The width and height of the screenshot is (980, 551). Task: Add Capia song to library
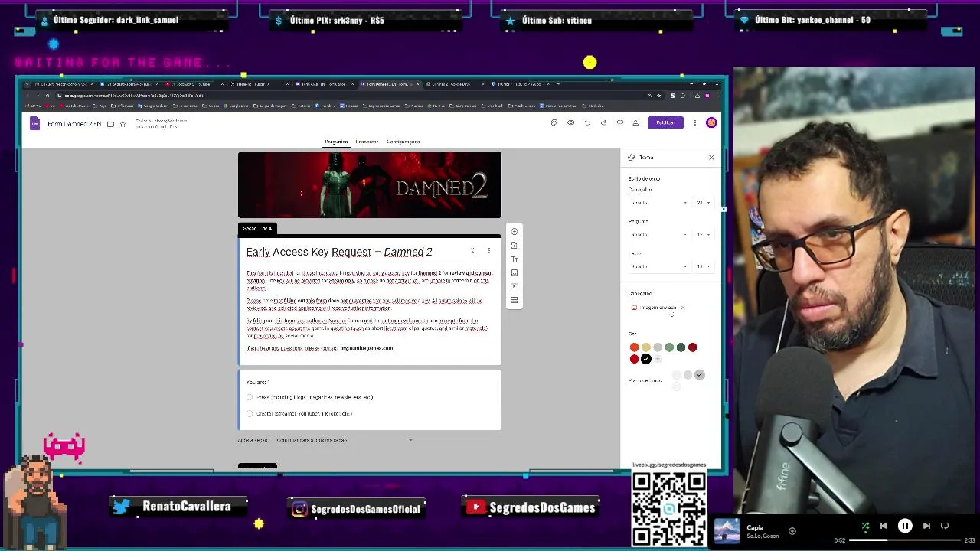point(792,531)
